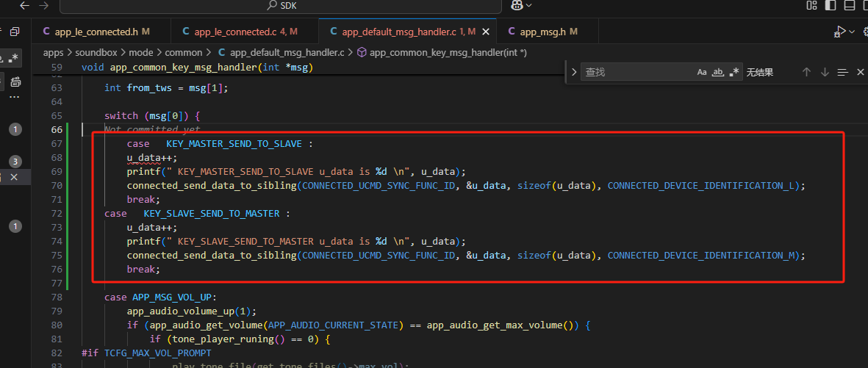868x368 pixels.
Task: Expand the Copilot dropdown chevron
Action: click(x=528, y=6)
